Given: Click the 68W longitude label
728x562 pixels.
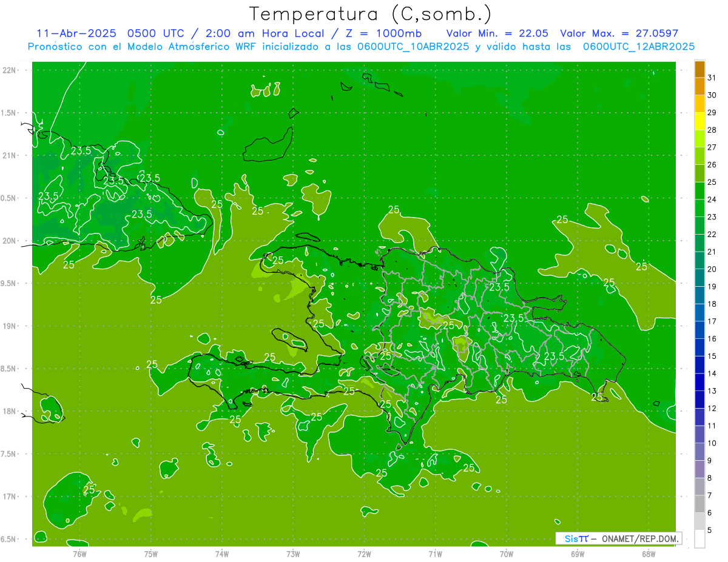Looking at the screenshot, I should [649, 554].
